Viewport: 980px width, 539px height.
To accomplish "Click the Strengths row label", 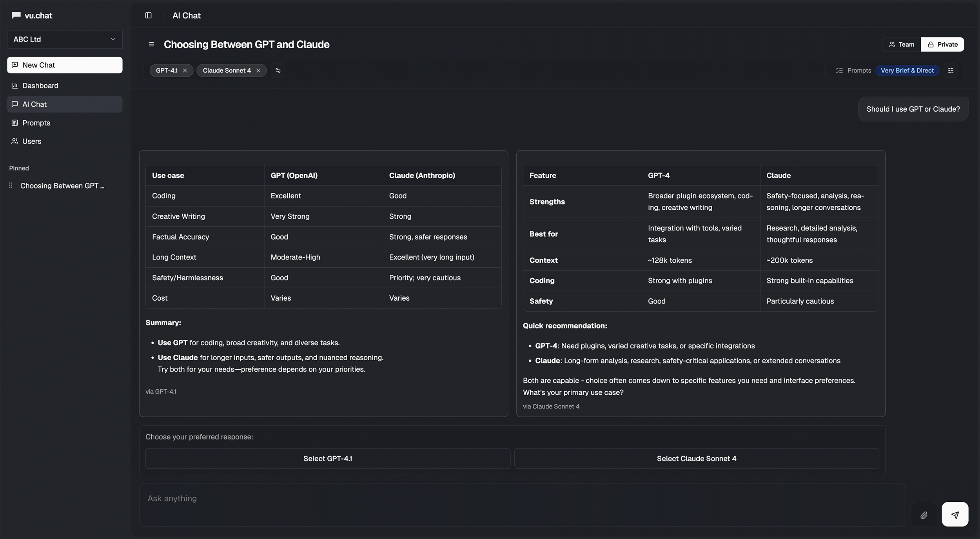I will point(547,201).
